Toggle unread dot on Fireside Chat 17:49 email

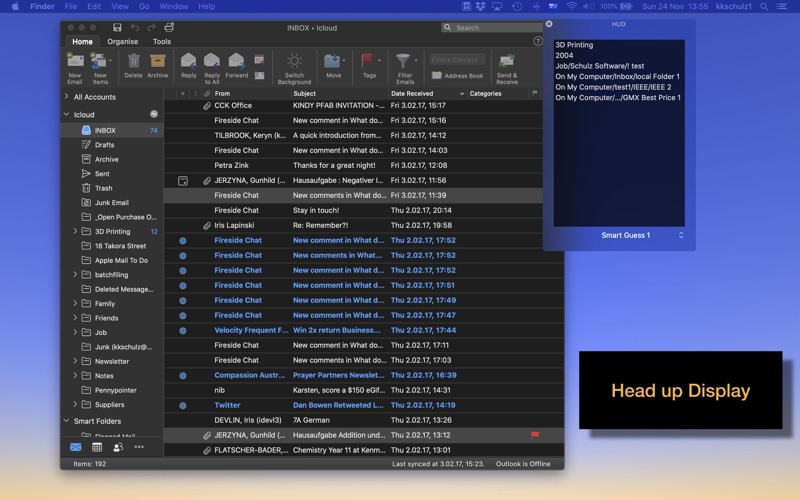(x=183, y=301)
